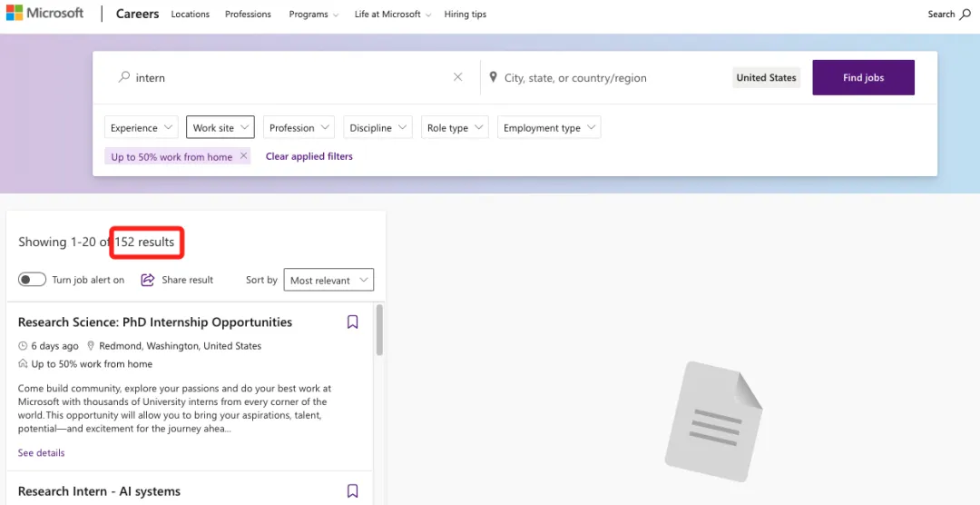This screenshot has width=980, height=505.
Task: Focus the intern keyword search field
Action: point(290,77)
